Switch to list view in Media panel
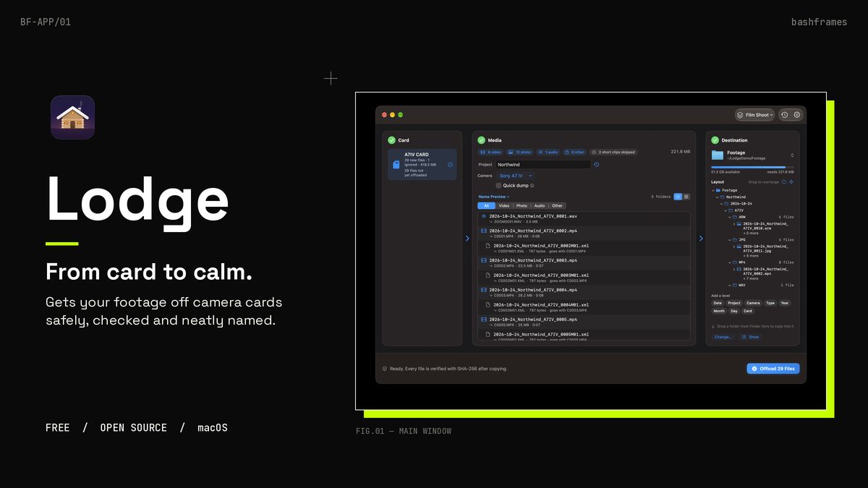 point(678,197)
